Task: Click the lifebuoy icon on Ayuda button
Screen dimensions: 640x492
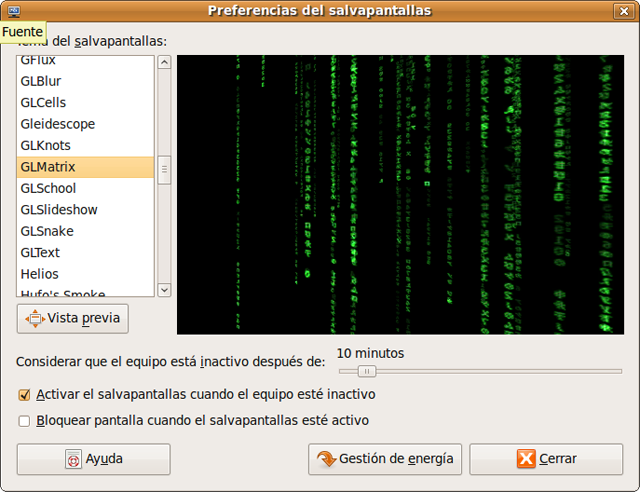Action: (x=73, y=460)
